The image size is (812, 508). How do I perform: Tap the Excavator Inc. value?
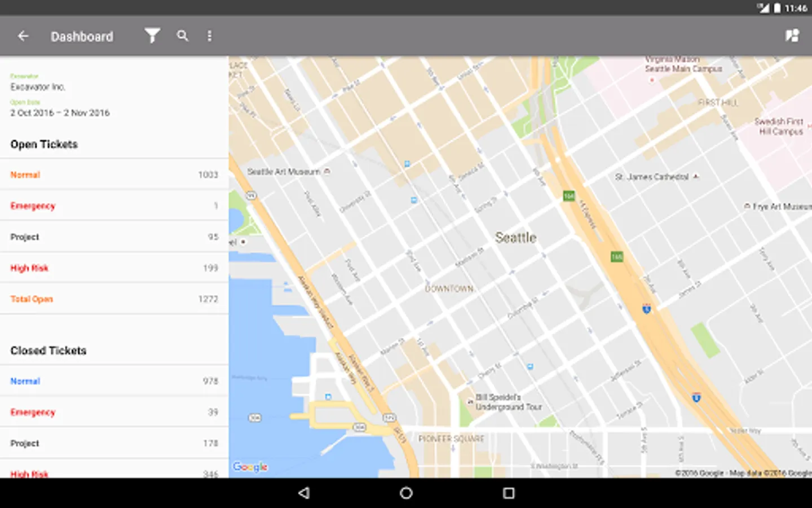pyautogui.click(x=38, y=87)
